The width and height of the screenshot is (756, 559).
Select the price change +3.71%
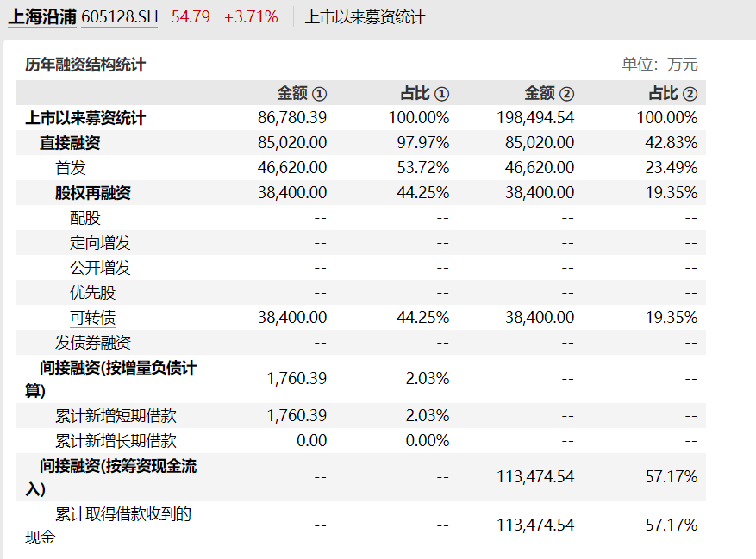point(251,17)
